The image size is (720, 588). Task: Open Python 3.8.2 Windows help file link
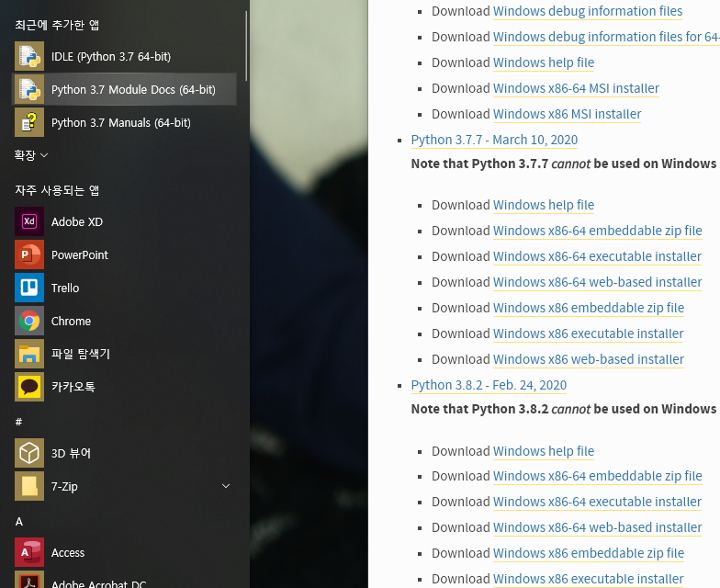(544, 451)
